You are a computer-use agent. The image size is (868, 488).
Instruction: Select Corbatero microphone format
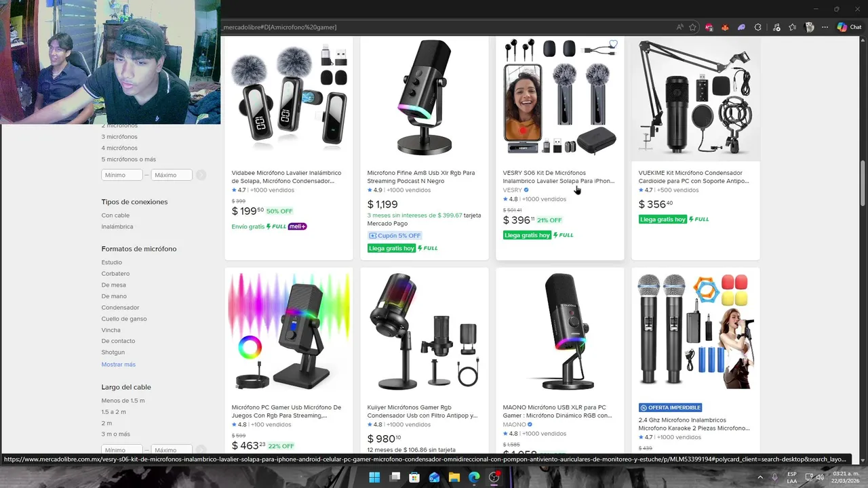[x=115, y=274]
